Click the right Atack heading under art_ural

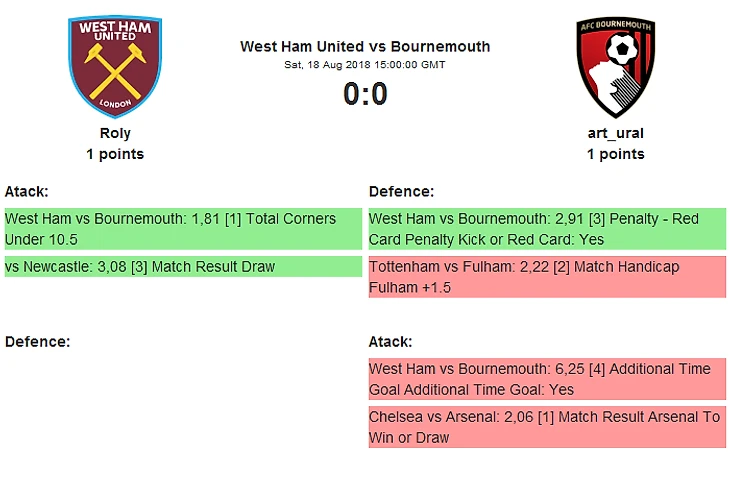[391, 342]
